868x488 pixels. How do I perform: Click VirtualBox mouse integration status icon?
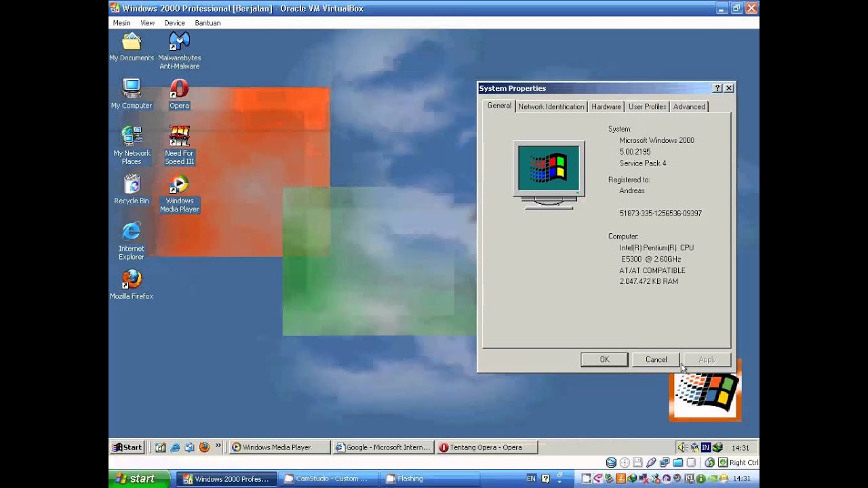tap(709, 462)
